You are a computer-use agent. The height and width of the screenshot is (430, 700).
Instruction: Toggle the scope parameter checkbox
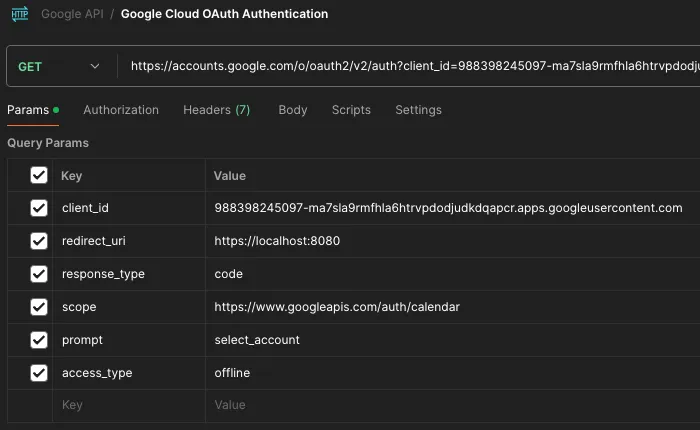point(39,307)
